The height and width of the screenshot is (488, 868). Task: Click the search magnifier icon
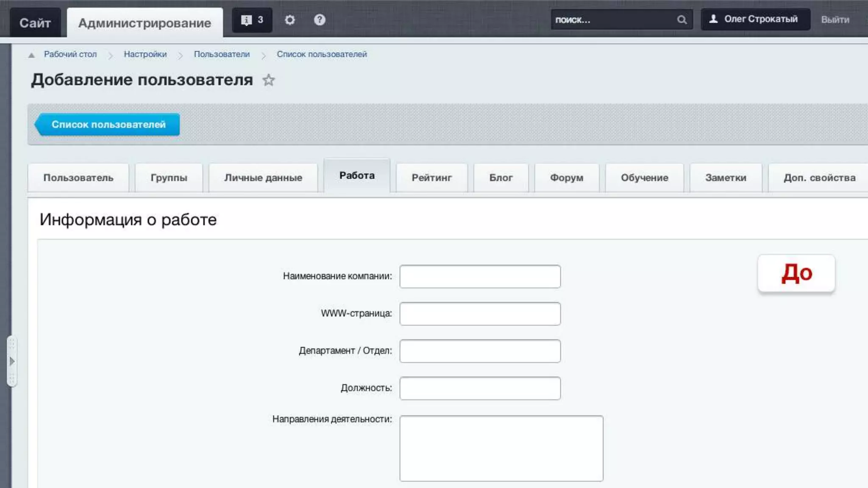point(682,20)
